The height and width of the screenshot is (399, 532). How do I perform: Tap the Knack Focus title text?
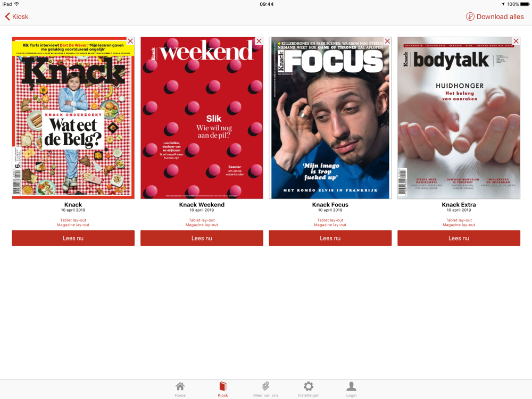click(330, 205)
